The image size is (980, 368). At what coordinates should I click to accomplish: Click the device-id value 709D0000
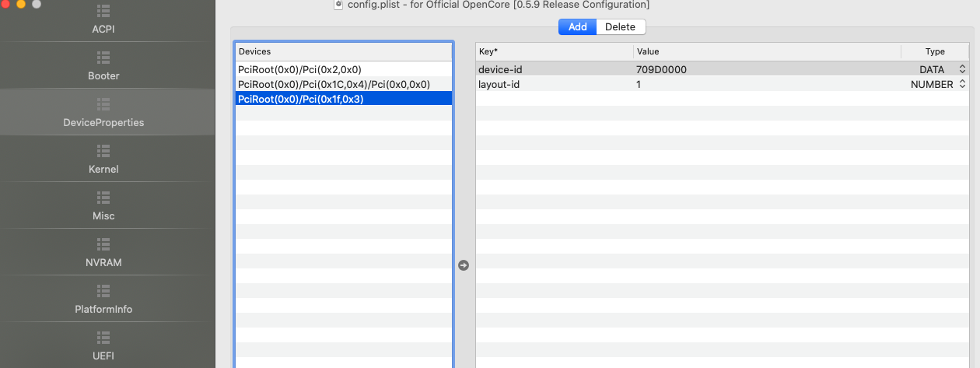point(661,69)
